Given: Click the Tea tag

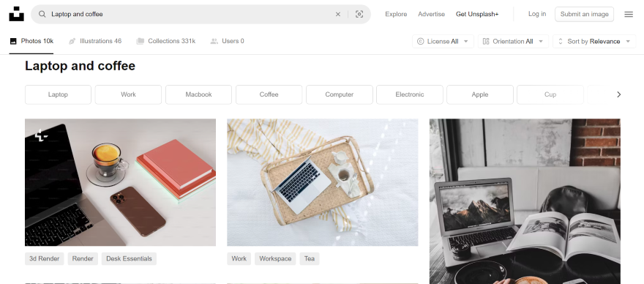Looking at the screenshot, I should tap(310, 258).
